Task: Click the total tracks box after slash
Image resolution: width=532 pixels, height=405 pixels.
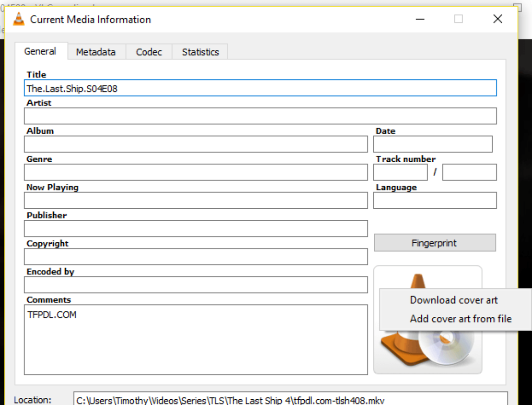Action: [x=469, y=172]
